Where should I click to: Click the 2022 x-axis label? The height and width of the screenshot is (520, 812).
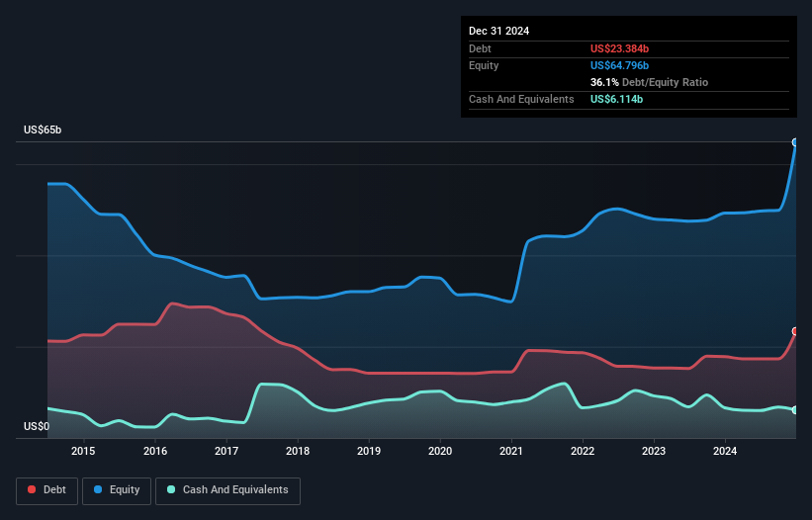point(583,451)
